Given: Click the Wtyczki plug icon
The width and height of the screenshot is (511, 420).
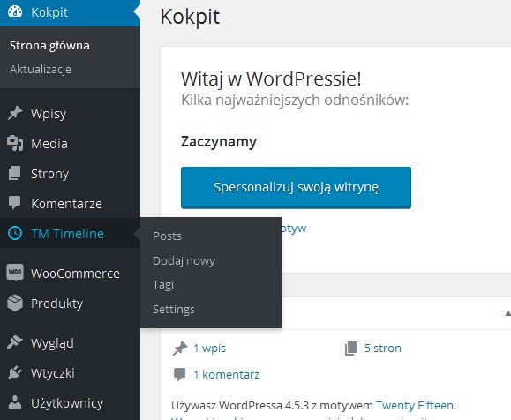Looking at the screenshot, I should coord(15,372).
